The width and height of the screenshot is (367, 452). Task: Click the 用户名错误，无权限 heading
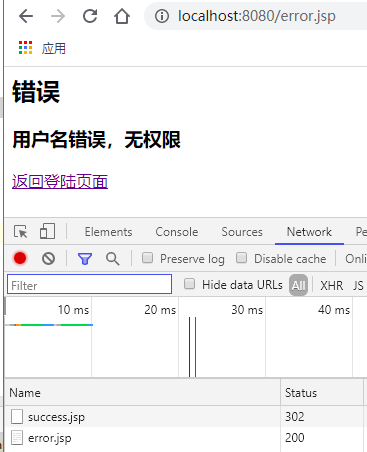pos(97,139)
